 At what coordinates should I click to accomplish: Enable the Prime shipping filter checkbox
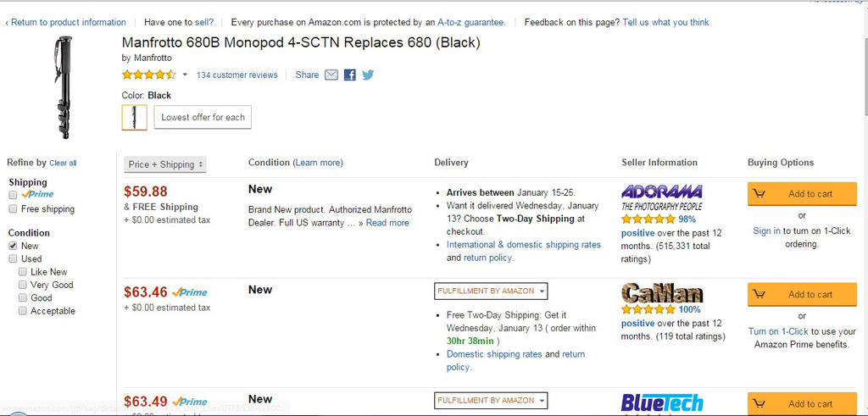pyautogui.click(x=13, y=194)
